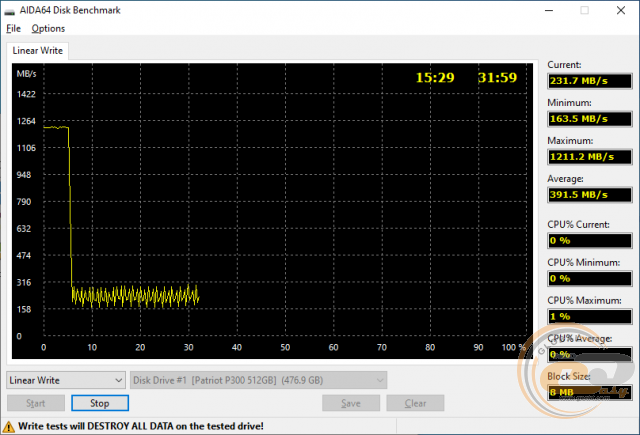Click the Minimum speed value 163.5 MB/s

589,119
